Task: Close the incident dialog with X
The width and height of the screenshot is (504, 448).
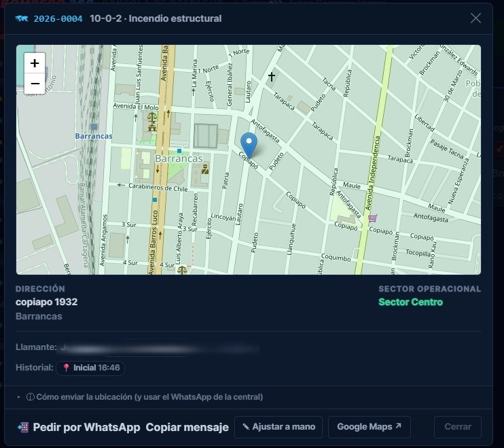Action: 475,18
